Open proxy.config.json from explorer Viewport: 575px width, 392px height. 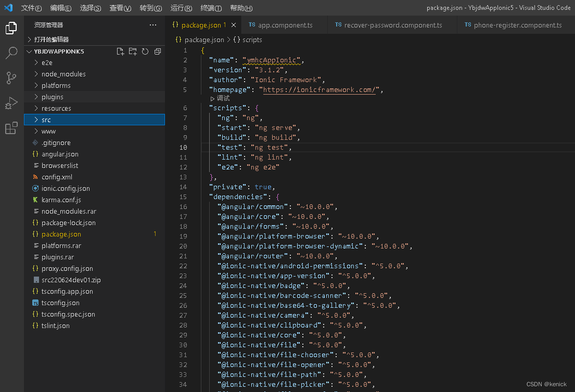[x=95, y=269]
